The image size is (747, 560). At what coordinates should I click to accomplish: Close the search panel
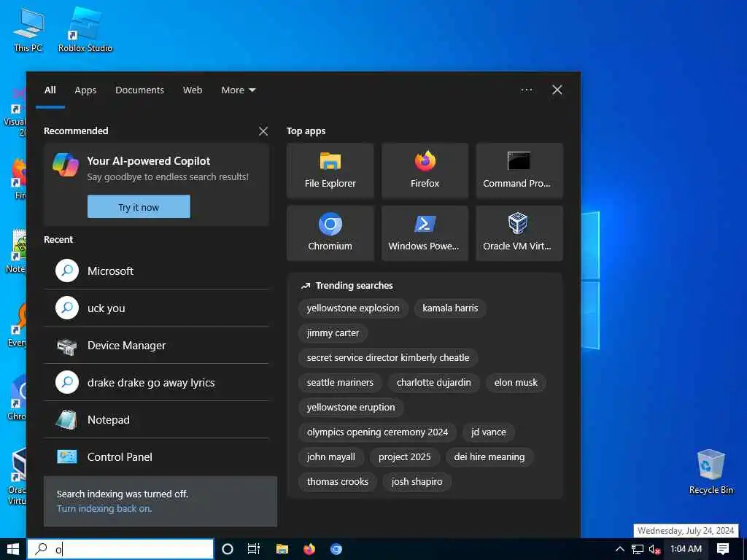tap(557, 90)
